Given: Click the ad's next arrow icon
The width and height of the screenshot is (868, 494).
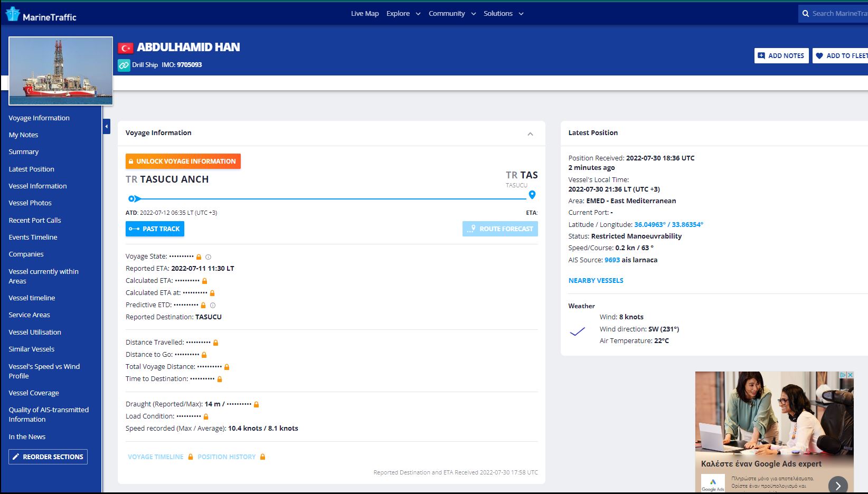Looking at the screenshot, I should 837,485.
